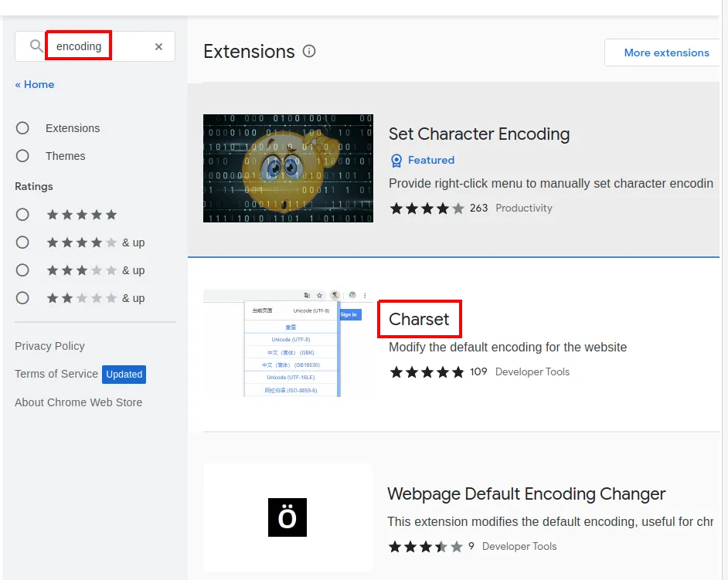Viewport: 728px width, 580px height.
Task: Click the 263 ratings count
Action: pyautogui.click(x=478, y=208)
